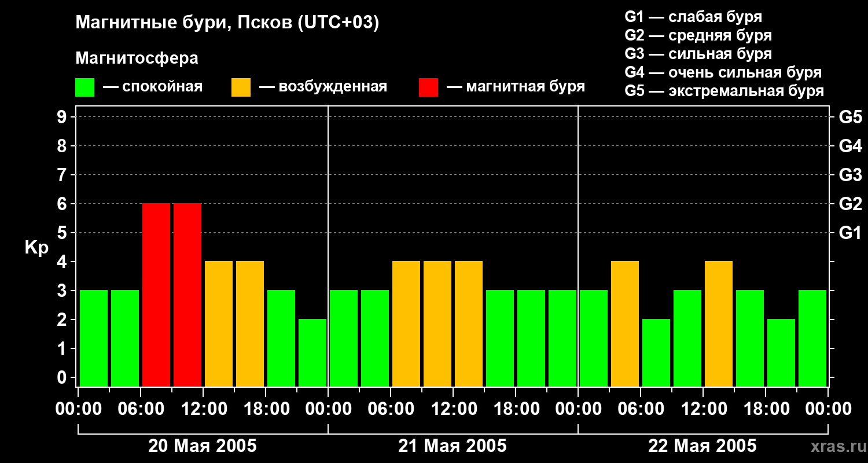Click the green "спокойная" legend swatch

coord(84,87)
